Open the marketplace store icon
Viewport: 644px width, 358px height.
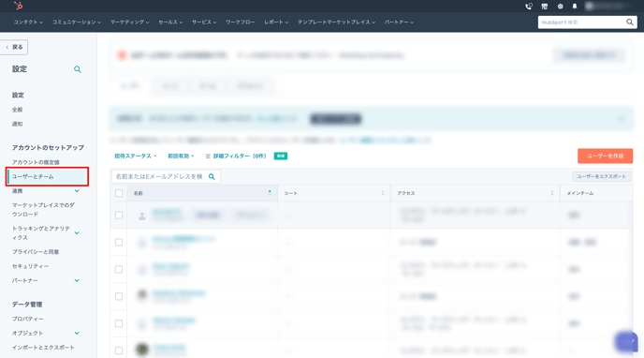coord(544,7)
